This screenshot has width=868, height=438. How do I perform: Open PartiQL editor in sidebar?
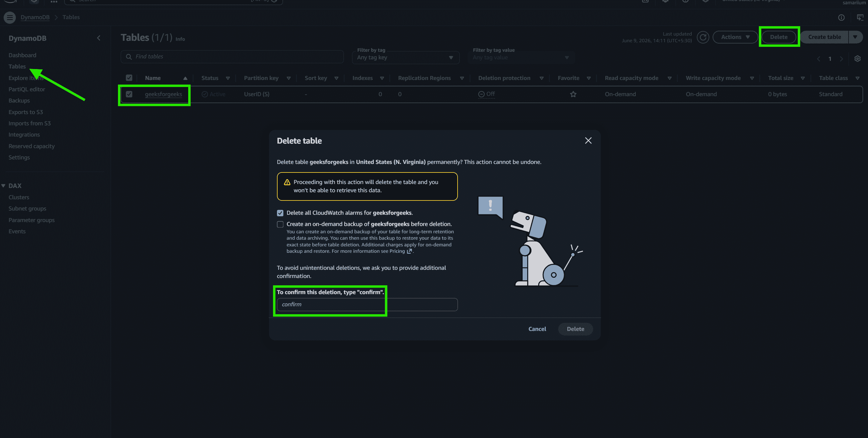27,89
